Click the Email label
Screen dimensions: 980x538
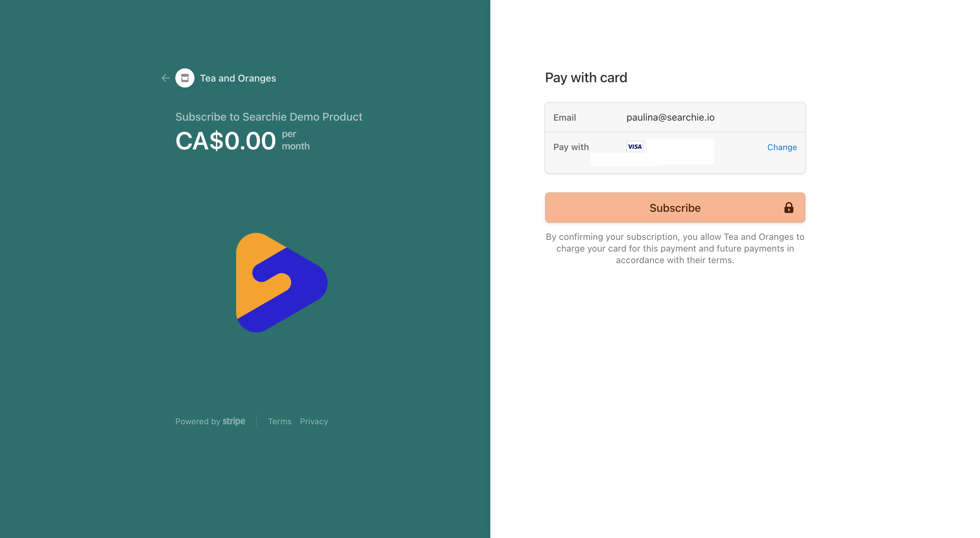(565, 118)
